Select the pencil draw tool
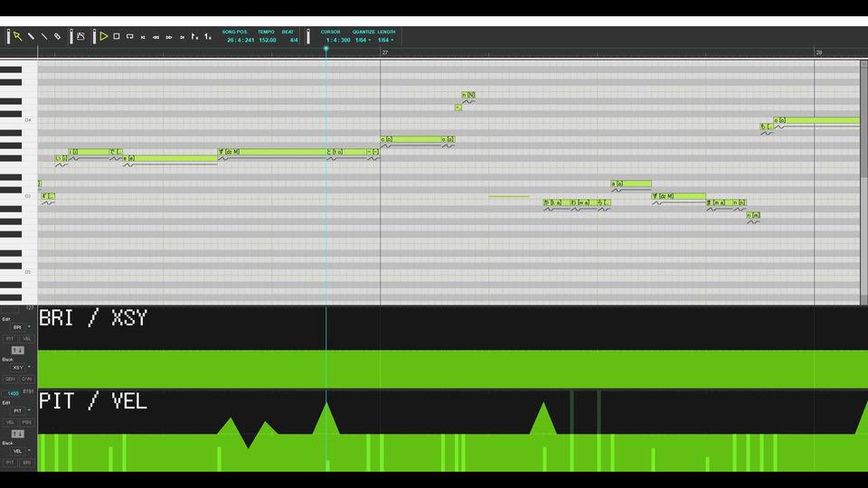The width and height of the screenshot is (868, 488). [31, 36]
